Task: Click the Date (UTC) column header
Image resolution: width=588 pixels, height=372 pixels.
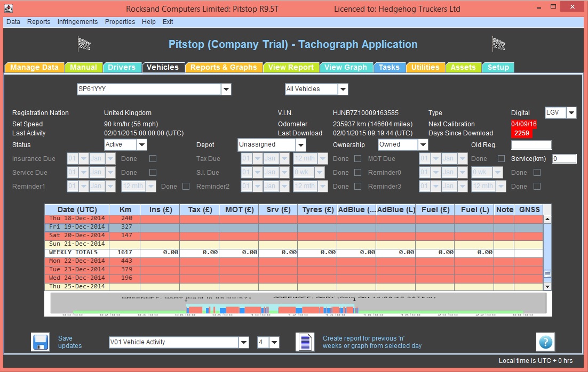Action: (x=77, y=209)
